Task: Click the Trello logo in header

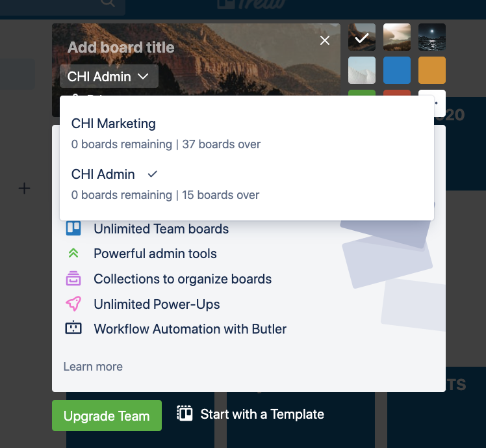Action: [250, 4]
